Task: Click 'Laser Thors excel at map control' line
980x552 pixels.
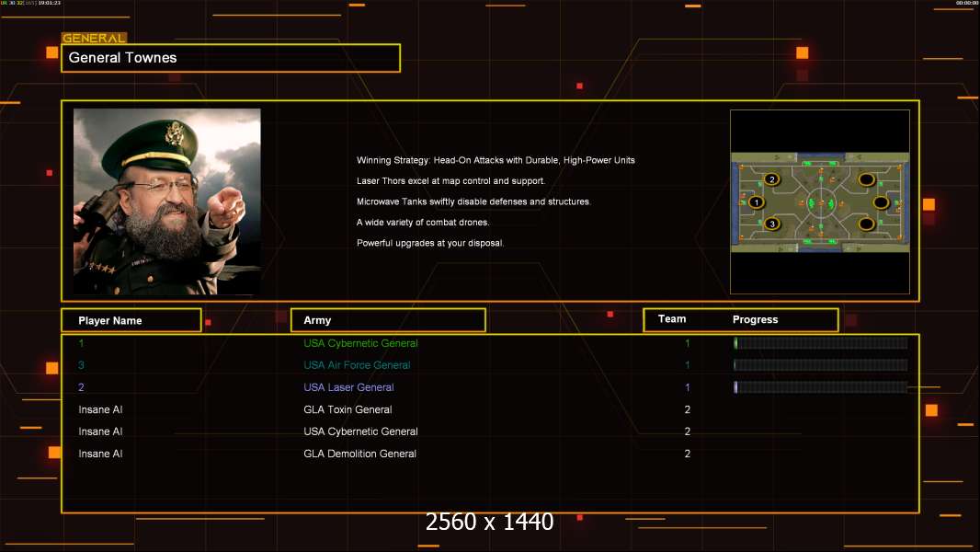Action: point(450,180)
